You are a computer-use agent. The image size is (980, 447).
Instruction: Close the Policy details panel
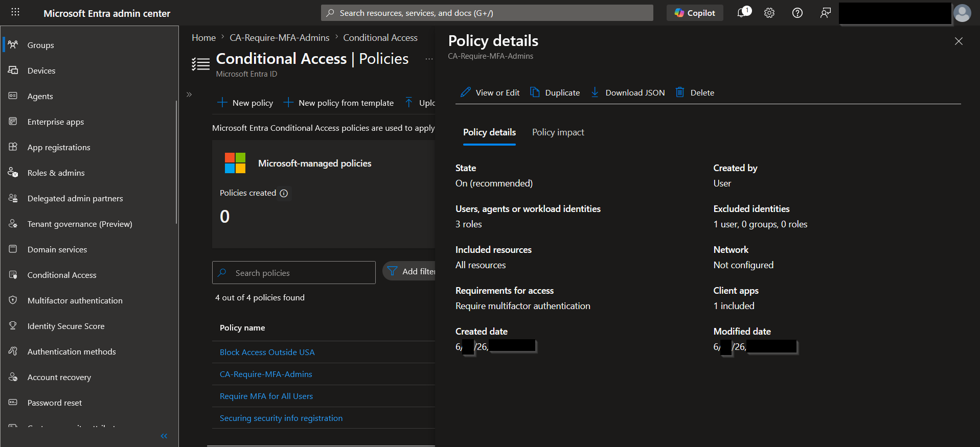[959, 41]
